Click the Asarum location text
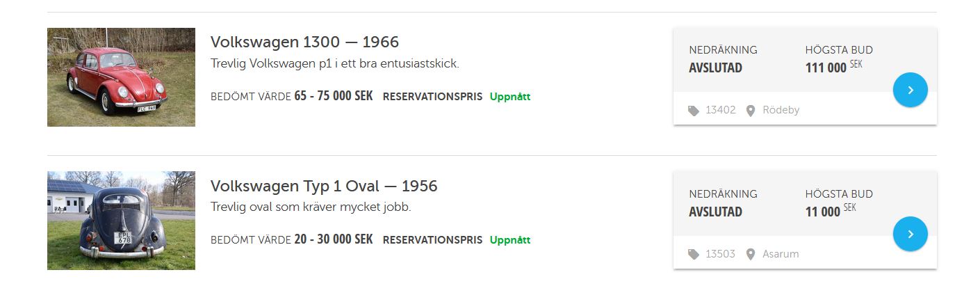The height and width of the screenshot is (293, 980). click(x=781, y=255)
